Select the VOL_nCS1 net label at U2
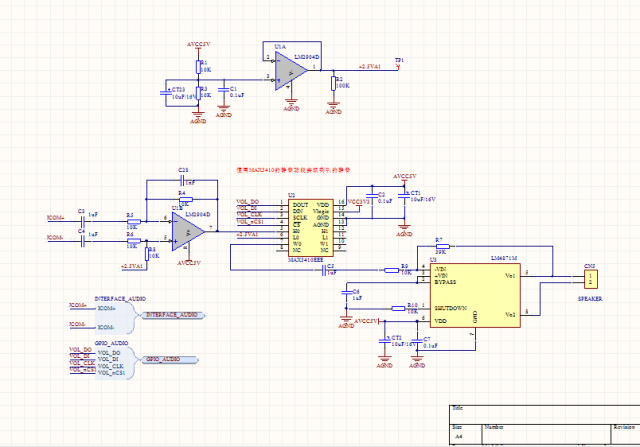This screenshot has width=640, height=447. coord(250,222)
